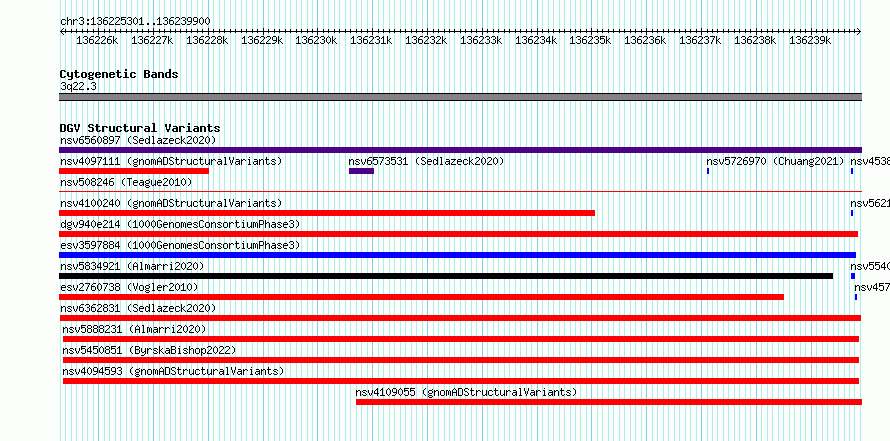Click the small blue nsv5726970 marker

pyautogui.click(x=708, y=171)
